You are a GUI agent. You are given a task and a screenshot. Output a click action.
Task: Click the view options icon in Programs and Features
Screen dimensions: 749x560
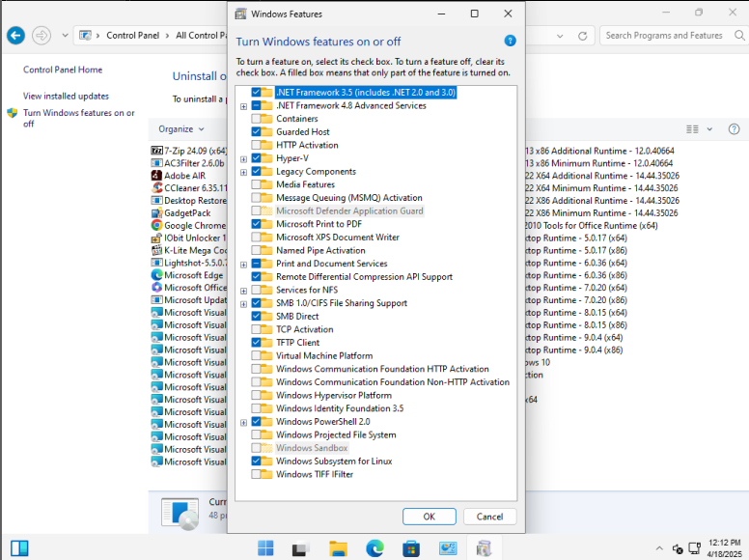click(x=692, y=129)
